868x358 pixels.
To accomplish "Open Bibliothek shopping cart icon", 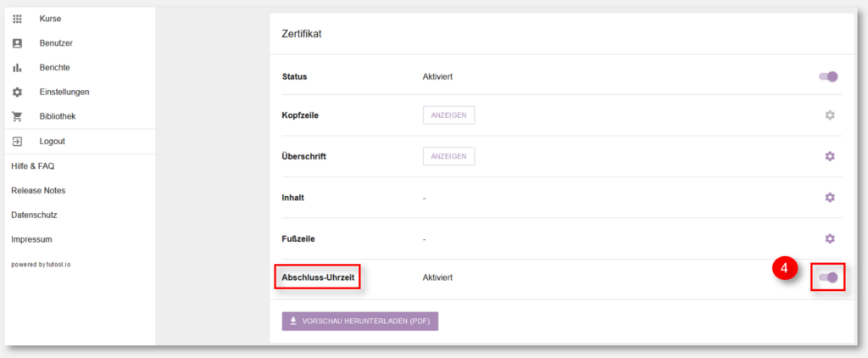I will 17,116.
